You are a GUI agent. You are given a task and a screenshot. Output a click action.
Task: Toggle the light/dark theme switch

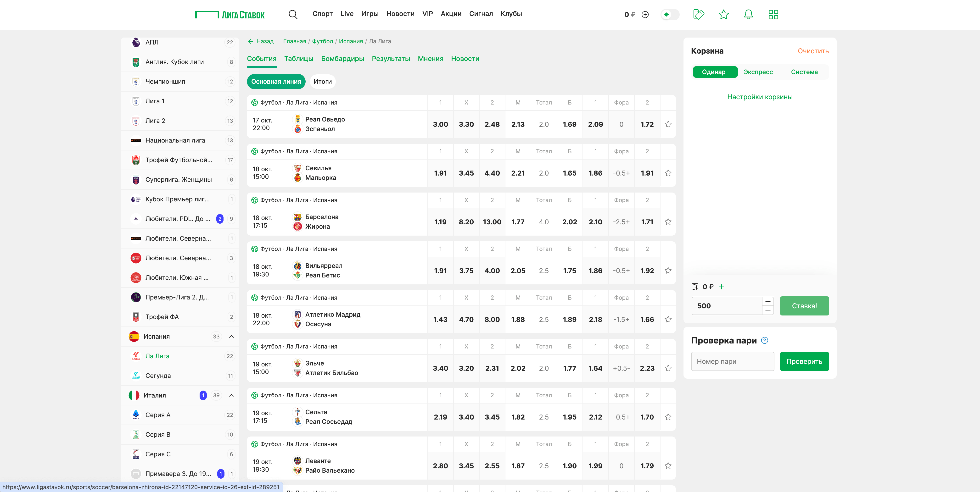[670, 14]
